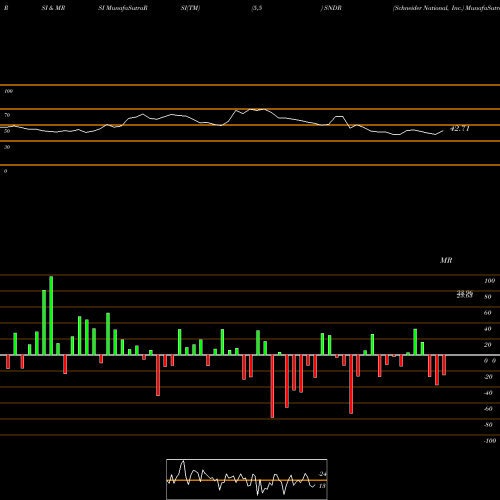Click the MR axis label -20
This screenshot has height=500, width=500.
point(488,377)
